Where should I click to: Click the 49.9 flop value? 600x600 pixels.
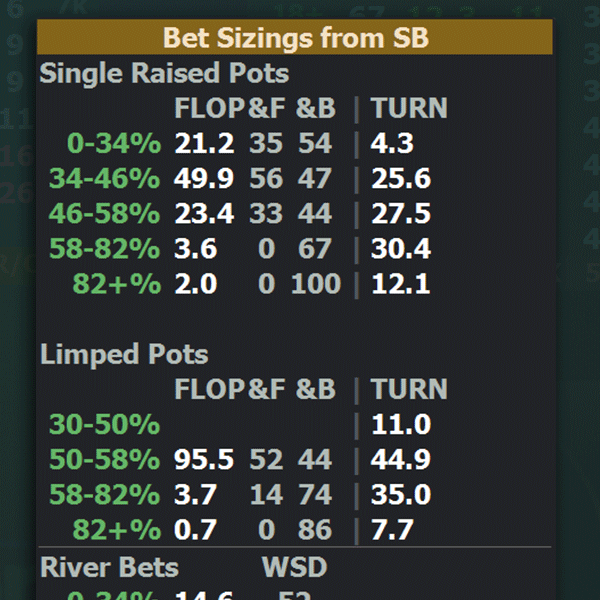pyautogui.click(x=204, y=179)
